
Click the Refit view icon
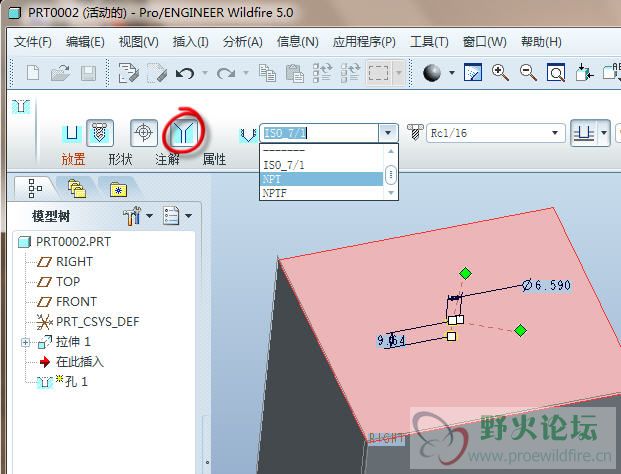pos(556,73)
